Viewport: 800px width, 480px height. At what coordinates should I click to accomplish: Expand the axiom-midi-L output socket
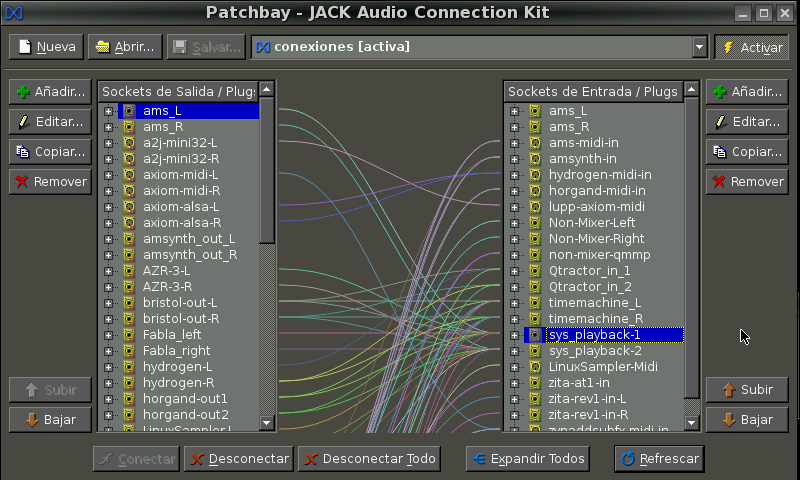[109, 175]
